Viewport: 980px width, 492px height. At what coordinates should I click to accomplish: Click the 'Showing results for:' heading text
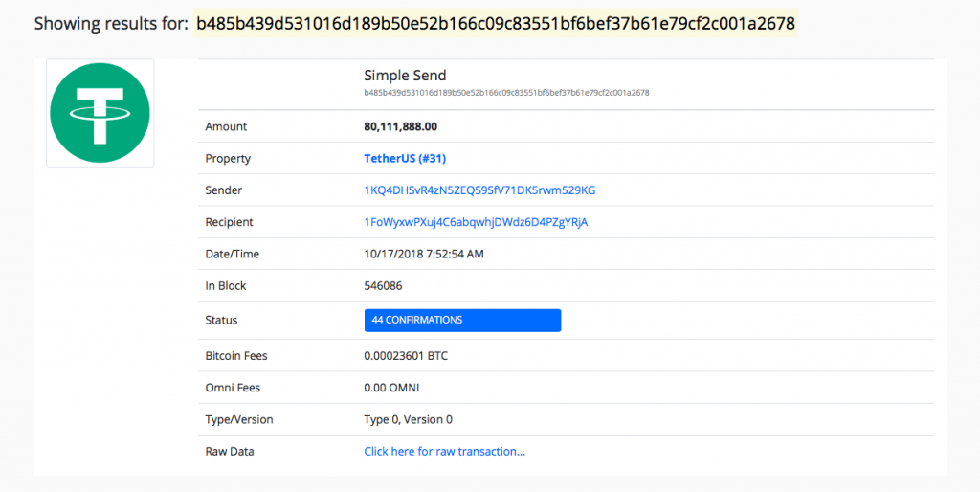point(111,24)
